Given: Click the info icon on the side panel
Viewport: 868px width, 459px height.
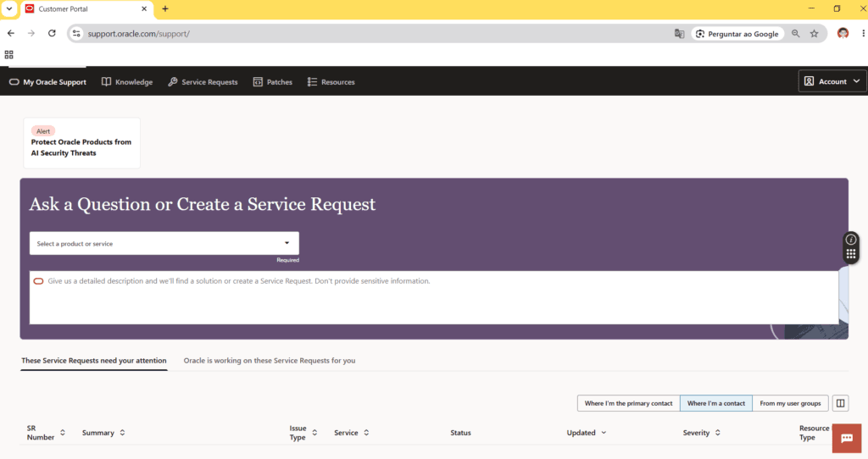Looking at the screenshot, I should 851,240.
